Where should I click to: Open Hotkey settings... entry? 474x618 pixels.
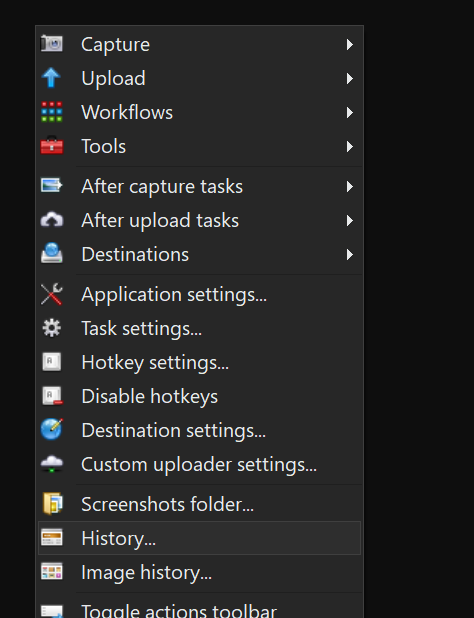[x=199, y=362]
